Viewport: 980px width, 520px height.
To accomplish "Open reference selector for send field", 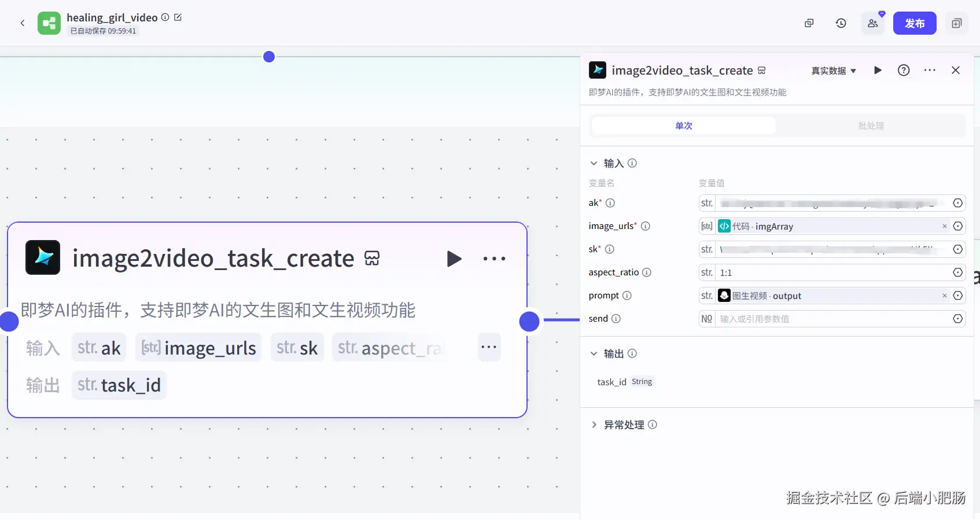I will coord(958,319).
